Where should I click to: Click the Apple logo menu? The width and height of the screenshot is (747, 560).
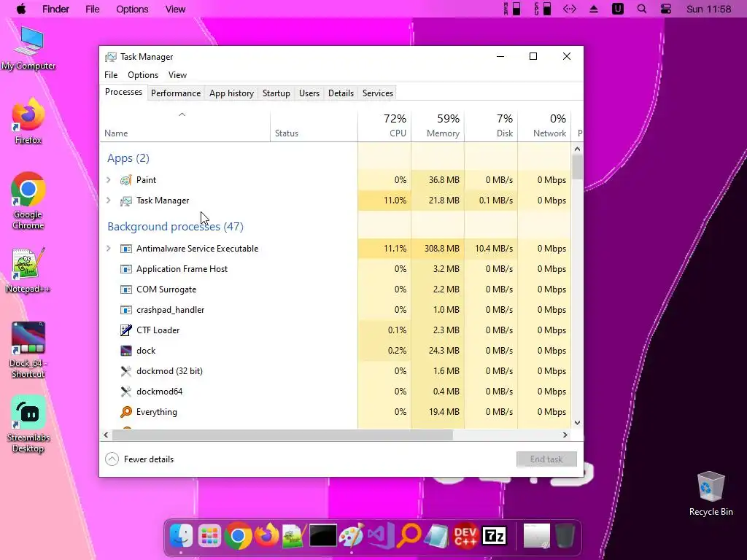[21, 9]
